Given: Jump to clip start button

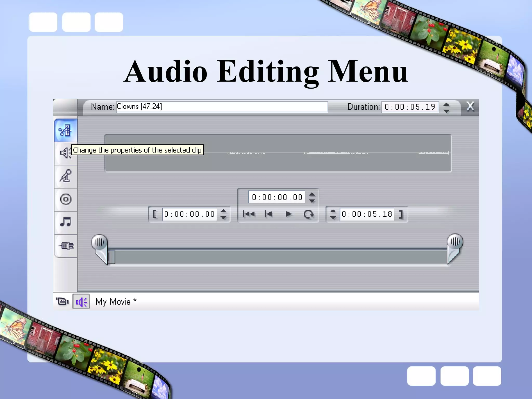Looking at the screenshot, I should pos(249,214).
